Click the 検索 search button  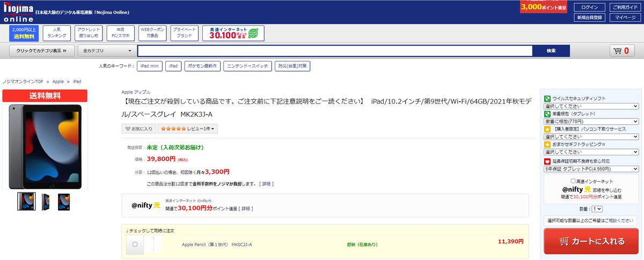click(551, 51)
